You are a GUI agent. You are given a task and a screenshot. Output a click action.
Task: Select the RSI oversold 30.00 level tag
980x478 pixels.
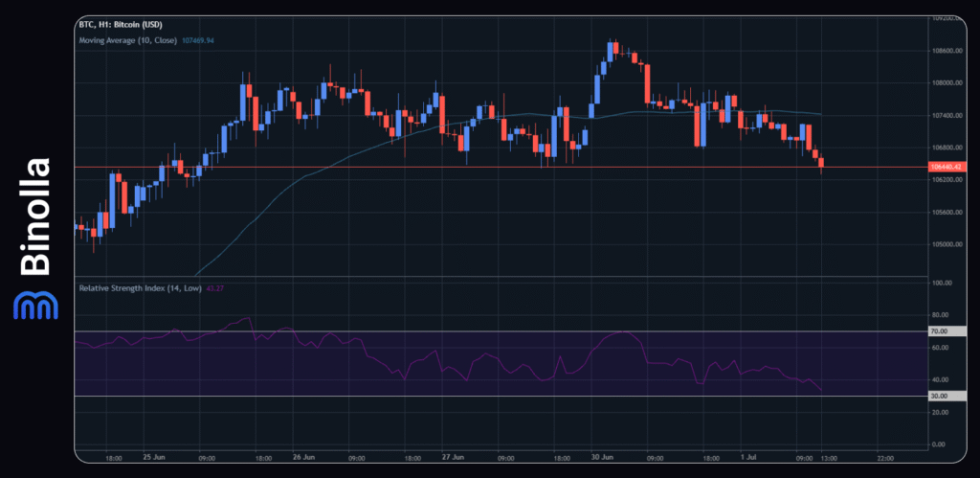(939, 396)
